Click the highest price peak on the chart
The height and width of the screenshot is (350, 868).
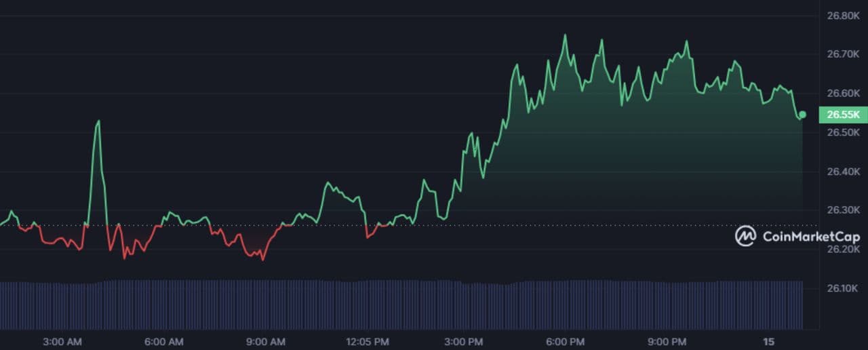(565, 35)
